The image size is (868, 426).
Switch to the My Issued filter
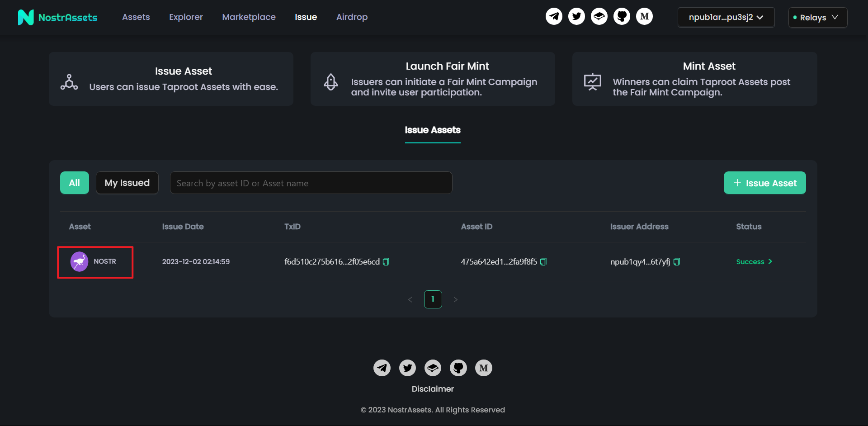pyautogui.click(x=127, y=183)
